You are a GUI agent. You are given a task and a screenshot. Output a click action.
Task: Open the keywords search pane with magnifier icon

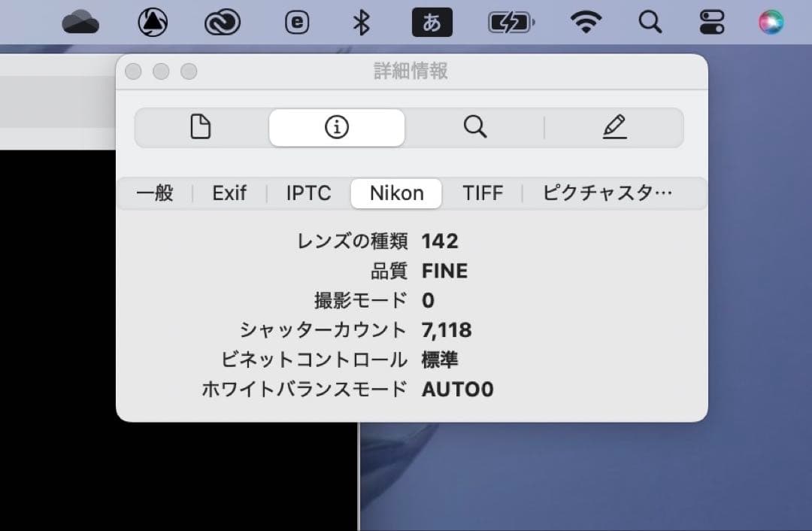475,127
